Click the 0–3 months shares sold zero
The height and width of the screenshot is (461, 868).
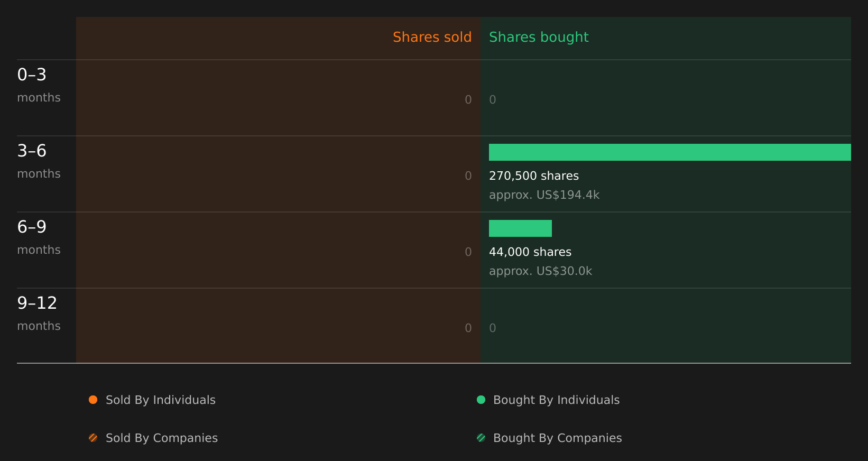[x=468, y=100]
